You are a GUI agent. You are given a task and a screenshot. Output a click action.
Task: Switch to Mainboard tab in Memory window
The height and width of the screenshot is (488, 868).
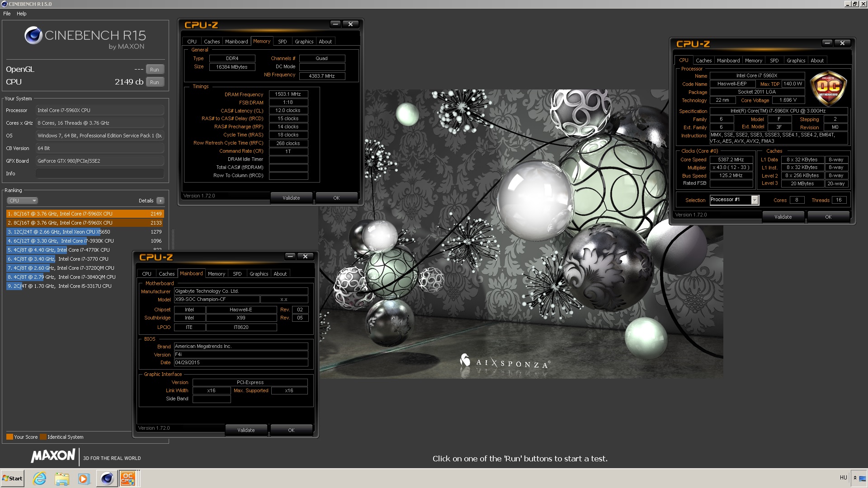click(236, 42)
